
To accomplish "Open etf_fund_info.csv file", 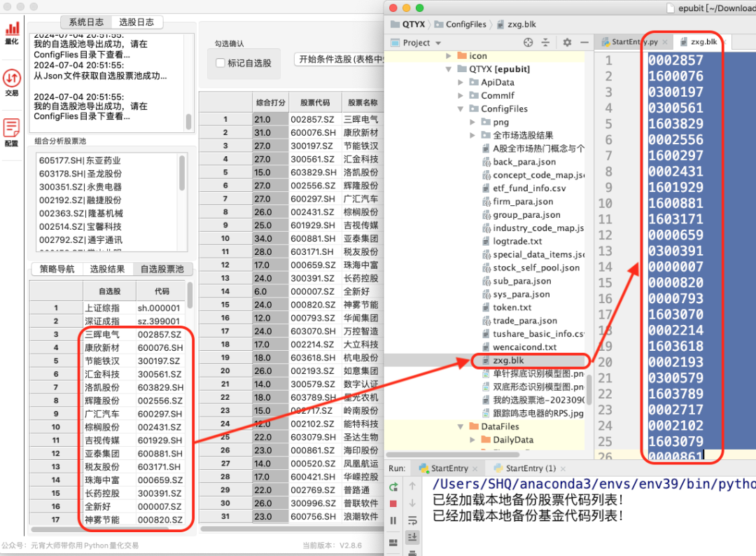I will (x=529, y=188).
